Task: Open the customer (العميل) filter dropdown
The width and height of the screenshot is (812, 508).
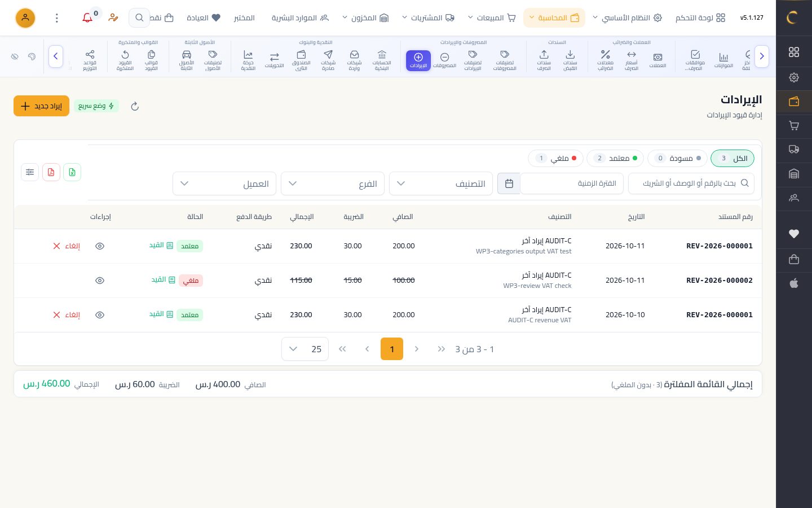Action: click(x=224, y=183)
